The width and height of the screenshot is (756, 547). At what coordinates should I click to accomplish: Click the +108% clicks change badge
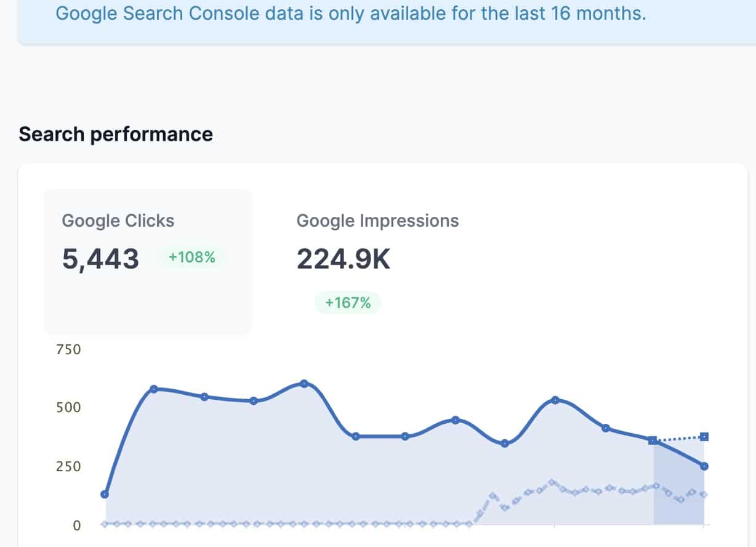click(x=192, y=257)
